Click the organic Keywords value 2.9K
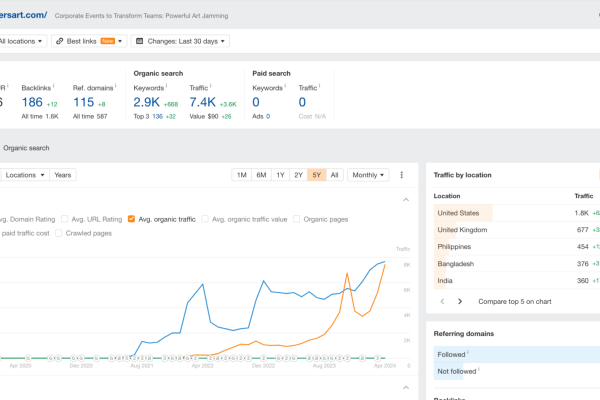The width and height of the screenshot is (600, 400). (147, 102)
